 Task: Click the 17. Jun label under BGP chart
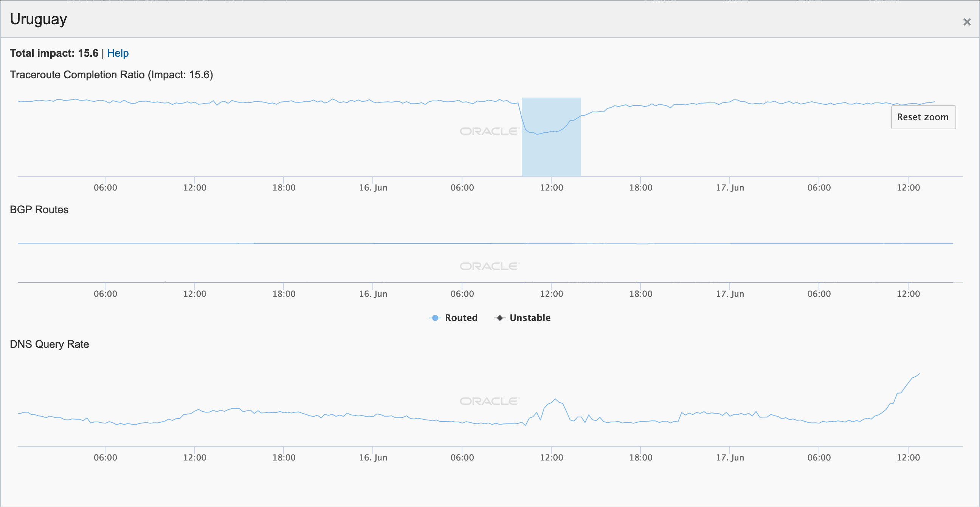point(730,294)
